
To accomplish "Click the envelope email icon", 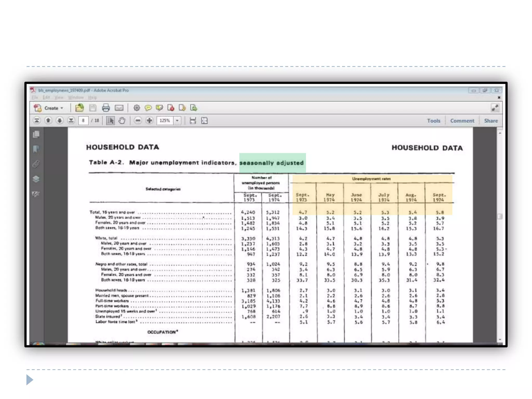I will pos(119,108).
